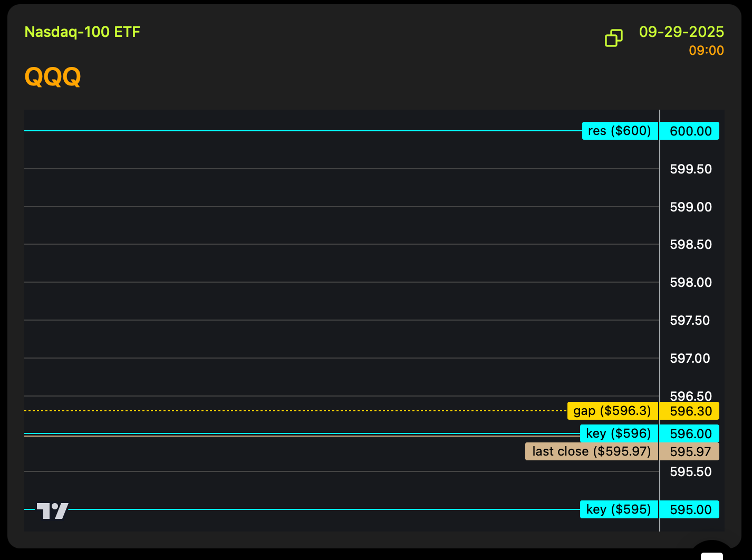Click the 09-29-2025 date label

681,32
